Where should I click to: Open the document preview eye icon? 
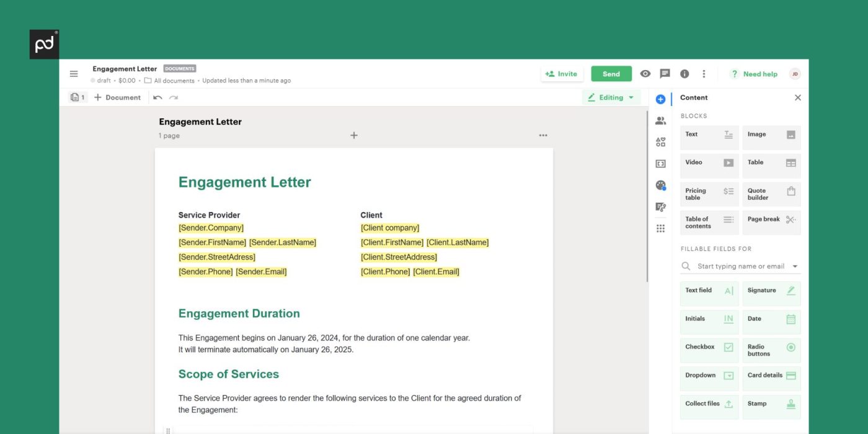(x=645, y=73)
